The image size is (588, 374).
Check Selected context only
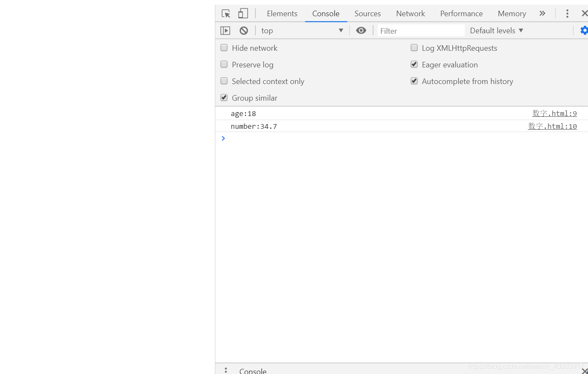[224, 81]
